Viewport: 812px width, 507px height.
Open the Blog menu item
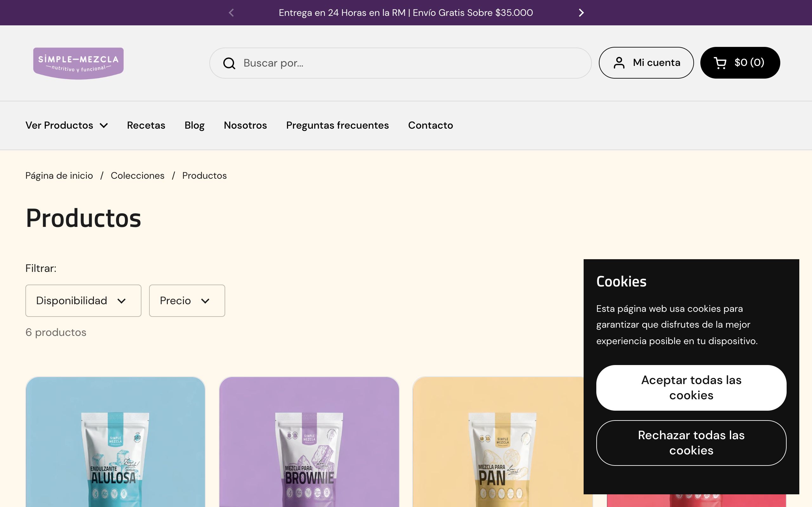coord(194,125)
